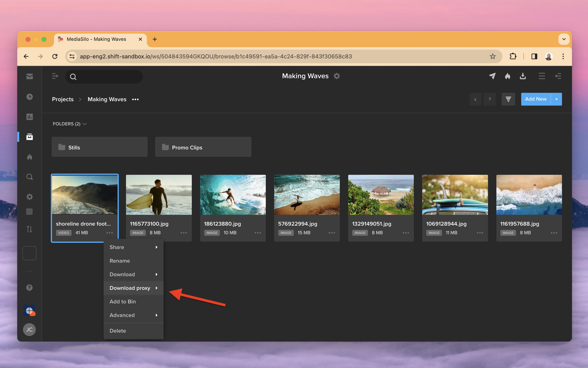588x368 pixels.
Task: Choose Add to Bin
Action: [x=133, y=302]
